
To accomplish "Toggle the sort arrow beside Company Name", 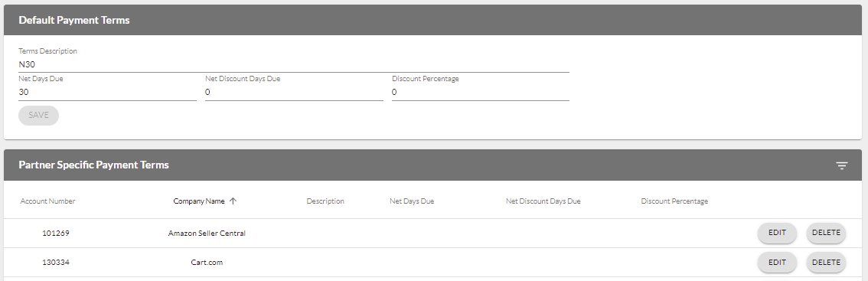I will click(233, 201).
